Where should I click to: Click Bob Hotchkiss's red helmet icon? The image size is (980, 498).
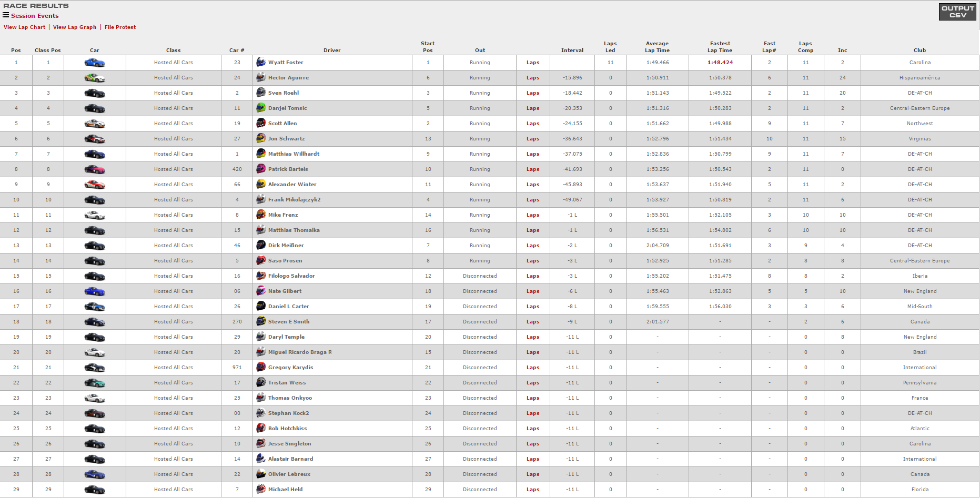[x=261, y=429]
